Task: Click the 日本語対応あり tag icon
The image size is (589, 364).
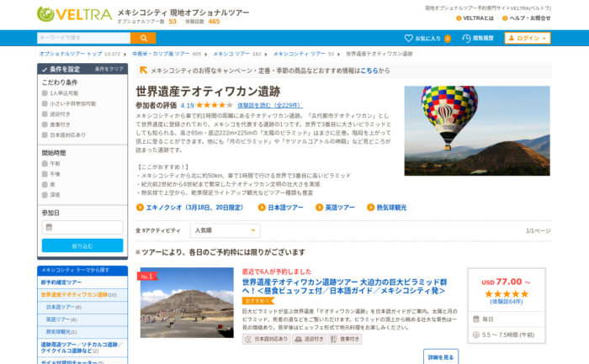Action: click(x=248, y=339)
